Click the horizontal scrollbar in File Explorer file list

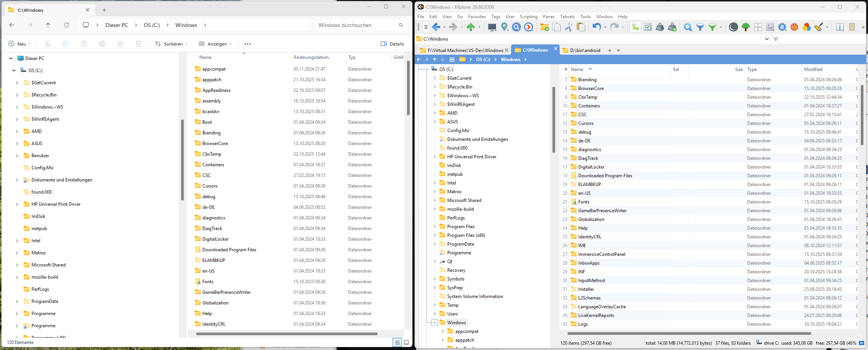(x=287, y=334)
